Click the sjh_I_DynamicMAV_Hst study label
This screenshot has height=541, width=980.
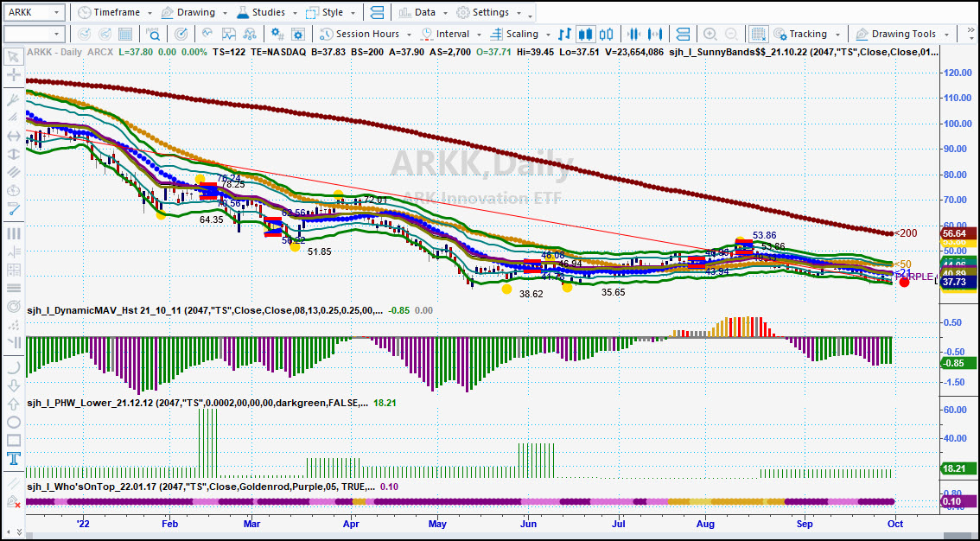pos(204,310)
